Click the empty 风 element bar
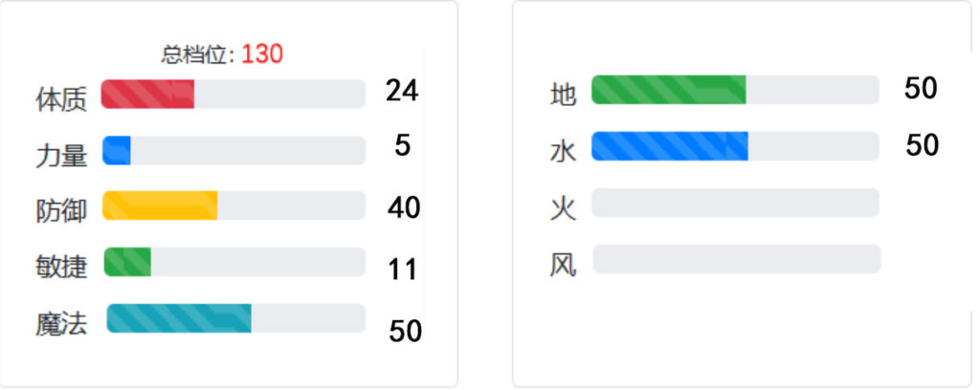Viewport: 980px width, 390px height. [736, 259]
